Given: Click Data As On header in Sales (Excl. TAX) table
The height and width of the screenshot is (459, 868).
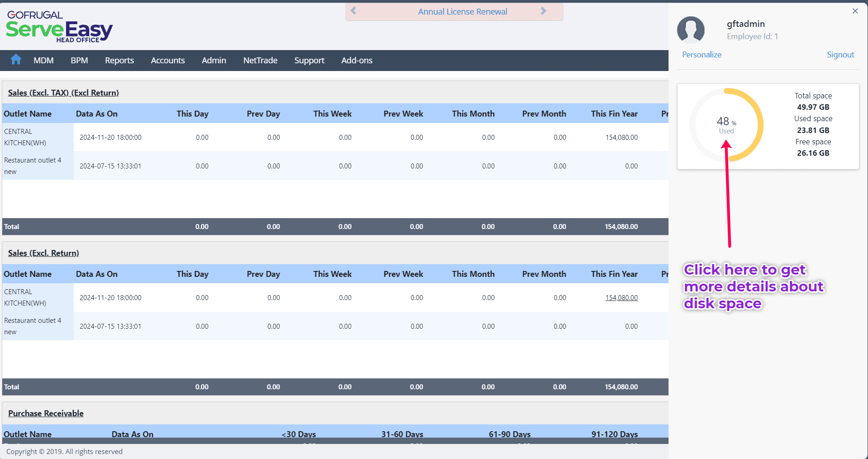Looking at the screenshot, I should pos(97,114).
